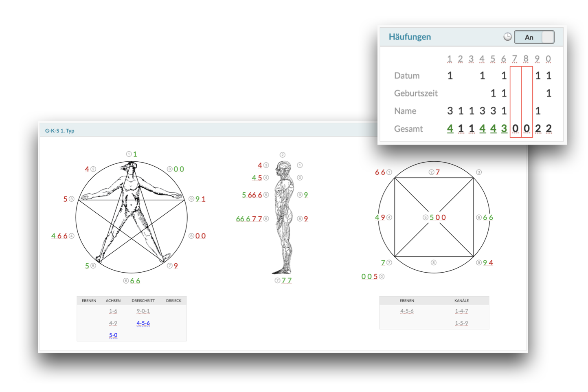Click 66 6 7 7 beside the body figure

coord(249,219)
